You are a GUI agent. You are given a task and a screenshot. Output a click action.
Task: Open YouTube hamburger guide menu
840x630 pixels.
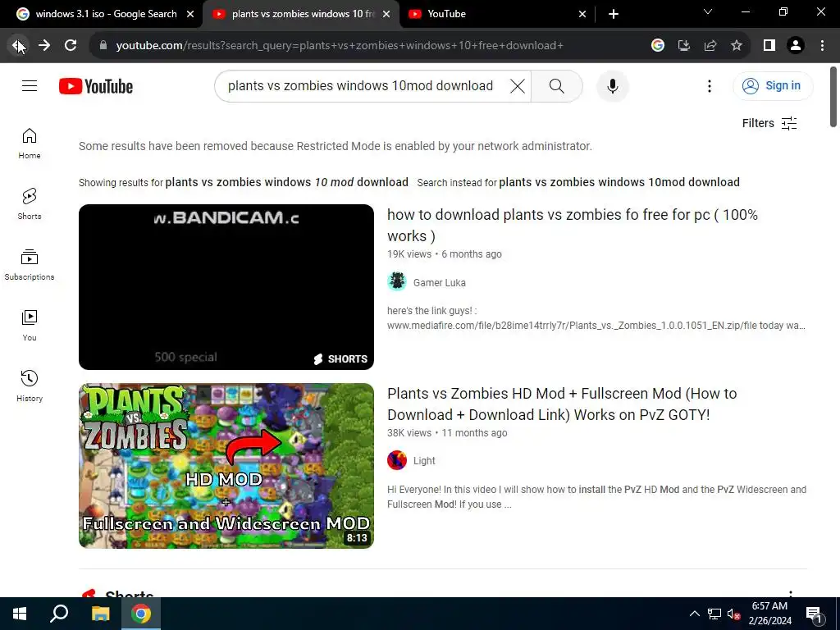click(x=30, y=85)
